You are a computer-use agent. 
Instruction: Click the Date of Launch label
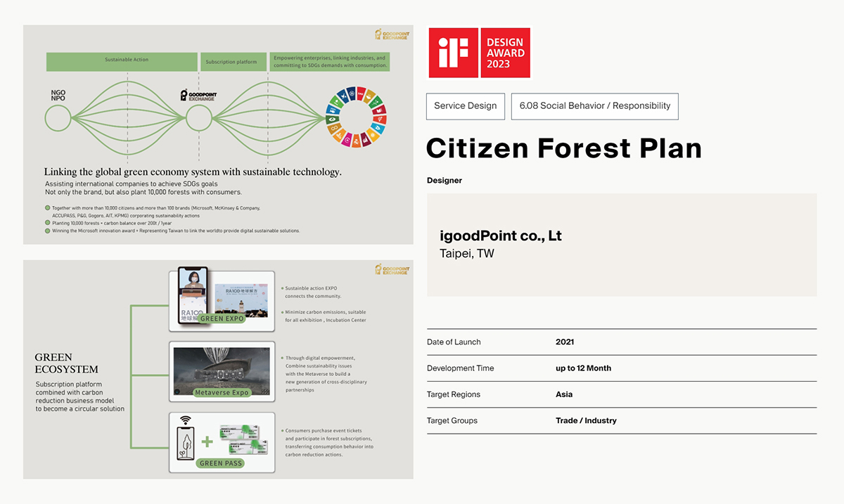pos(454,342)
